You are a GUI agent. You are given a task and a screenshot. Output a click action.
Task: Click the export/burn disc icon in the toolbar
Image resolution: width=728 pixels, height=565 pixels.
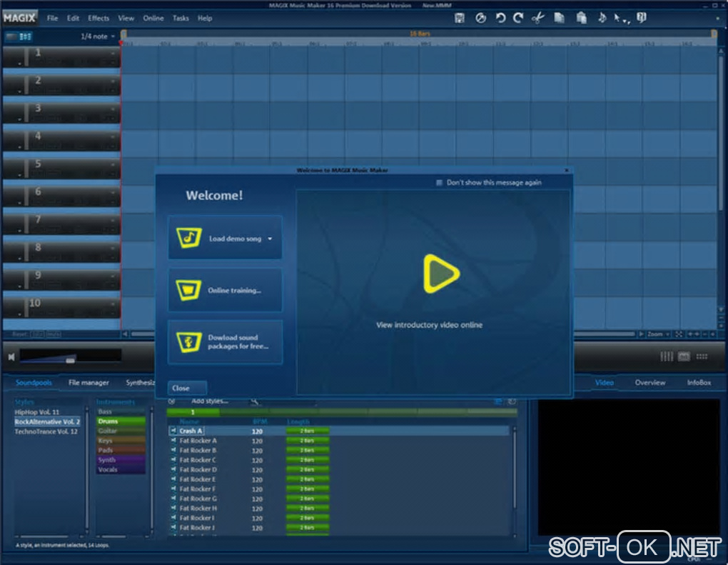tap(480, 18)
